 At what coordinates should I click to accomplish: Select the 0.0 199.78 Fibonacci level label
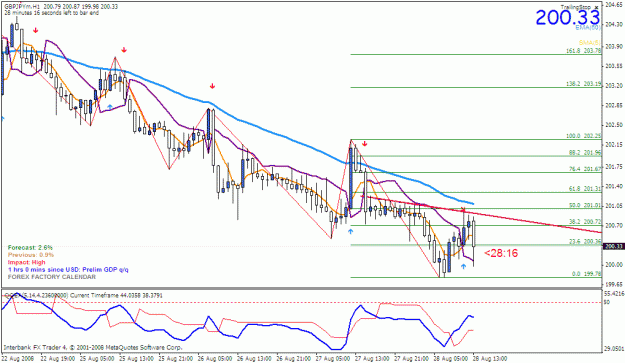(586, 274)
